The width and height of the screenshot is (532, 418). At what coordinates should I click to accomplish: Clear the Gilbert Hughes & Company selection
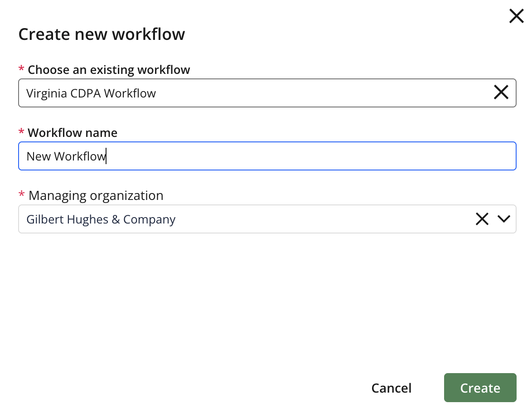click(482, 219)
